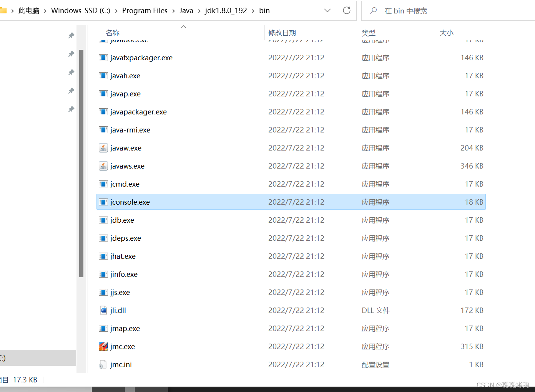Expand the chevron after Program Files

tap(173, 11)
